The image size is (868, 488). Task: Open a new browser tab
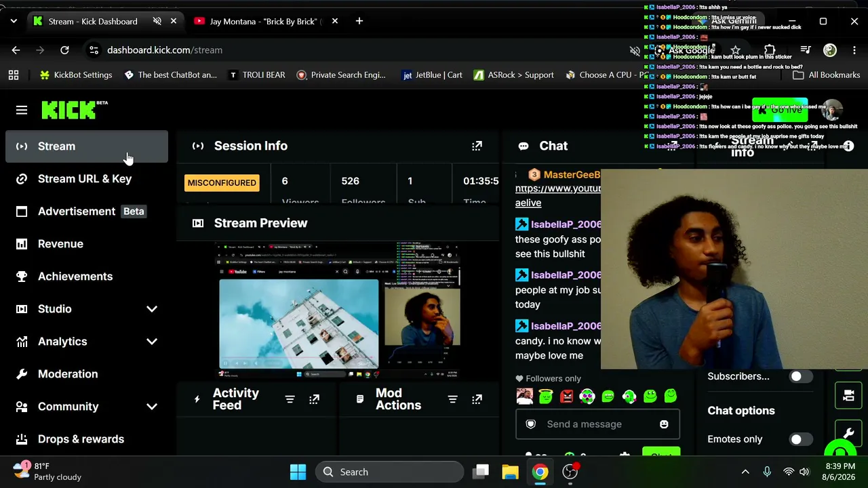(x=359, y=22)
